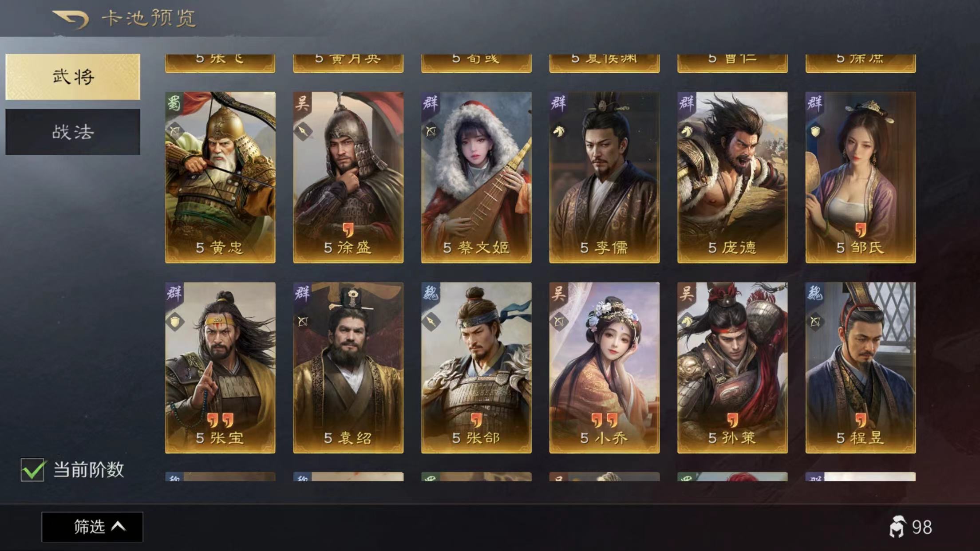Click the cavalry horse icon on 李儒 card
The height and width of the screenshot is (551, 980).
click(x=558, y=131)
